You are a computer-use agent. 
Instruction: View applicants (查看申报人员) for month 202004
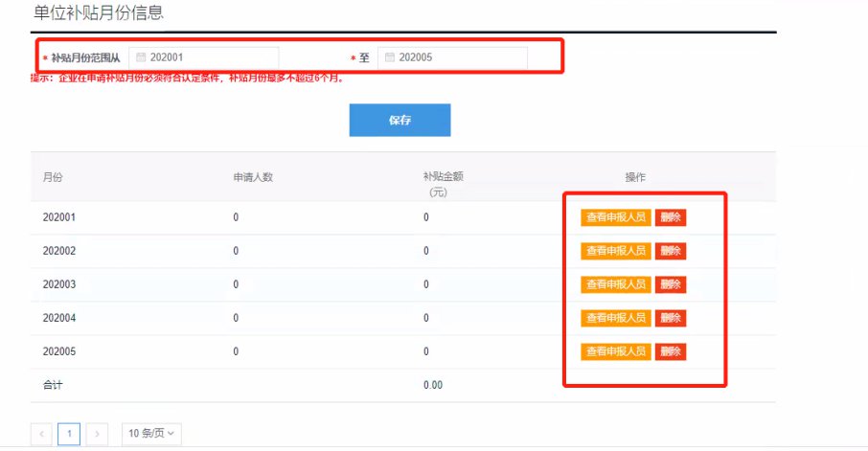(616, 318)
